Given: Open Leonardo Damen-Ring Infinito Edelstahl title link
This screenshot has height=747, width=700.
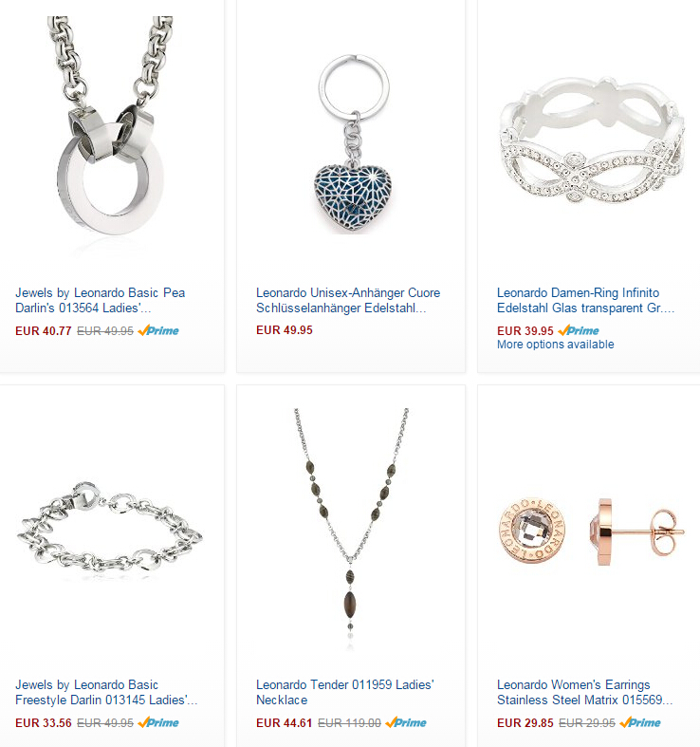Looking at the screenshot, I should [586, 300].
